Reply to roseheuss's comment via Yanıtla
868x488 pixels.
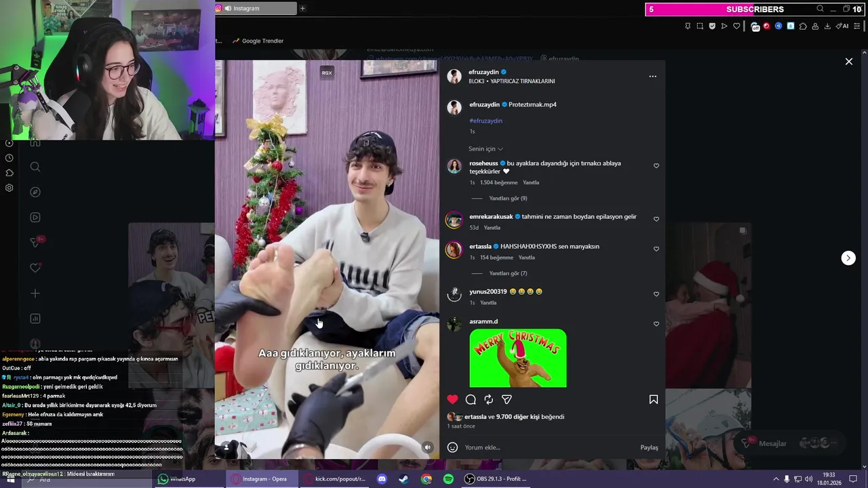click(531, 182)
